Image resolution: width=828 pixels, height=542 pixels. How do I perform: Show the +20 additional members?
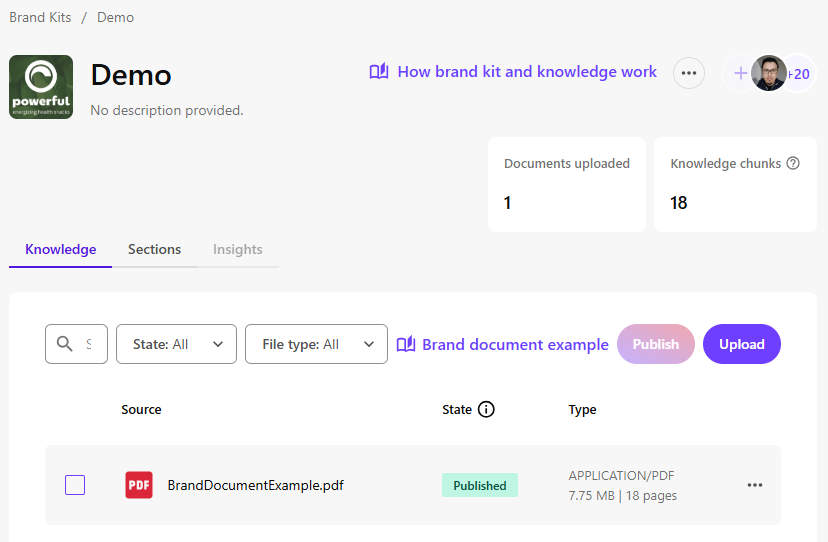pos(801,73)
